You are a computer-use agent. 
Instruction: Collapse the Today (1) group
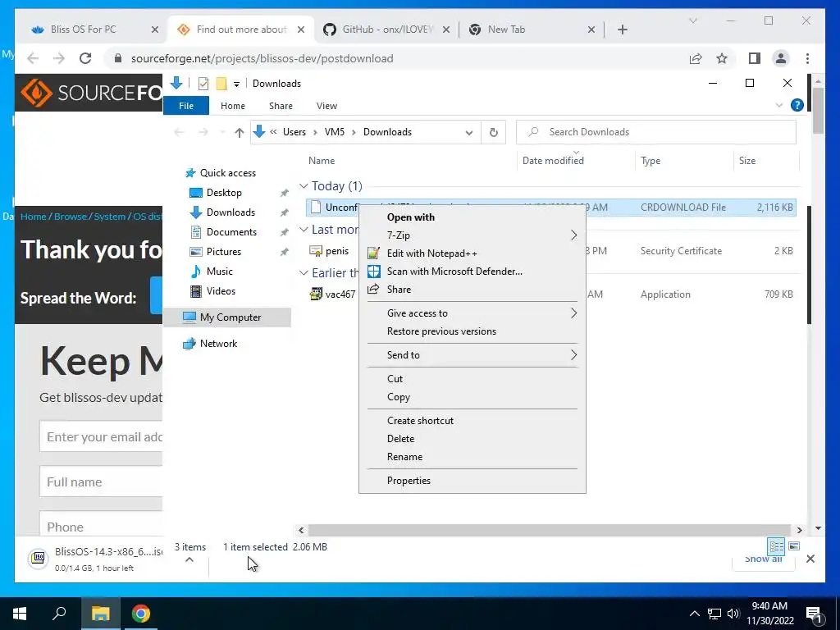(x=304, y=186)
